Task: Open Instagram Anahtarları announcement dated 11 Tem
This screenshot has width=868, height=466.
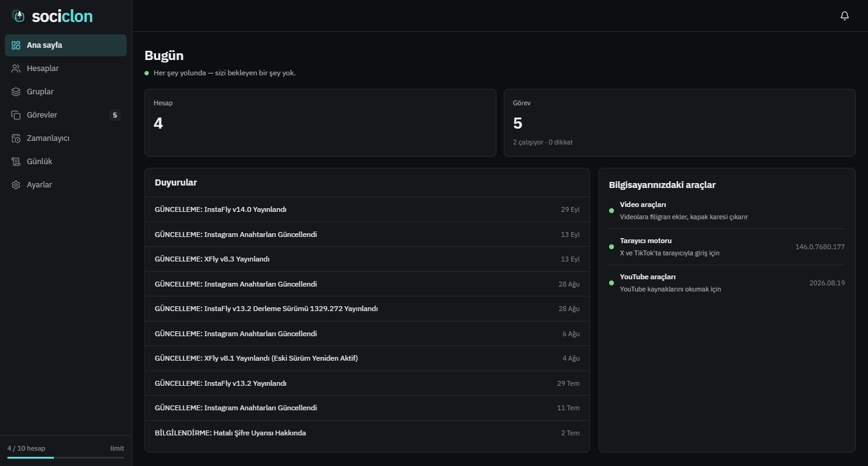Action: click(x=367, y=408)
